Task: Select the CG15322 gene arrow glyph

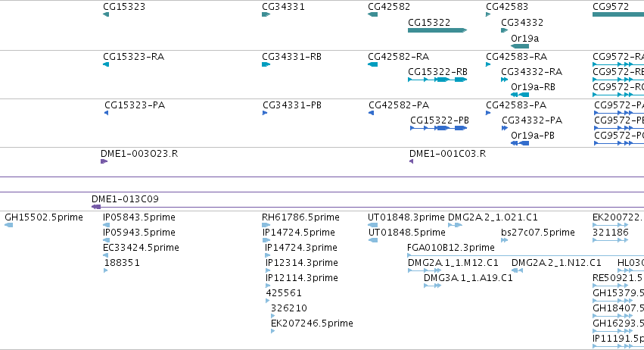Action: point(437,30)
